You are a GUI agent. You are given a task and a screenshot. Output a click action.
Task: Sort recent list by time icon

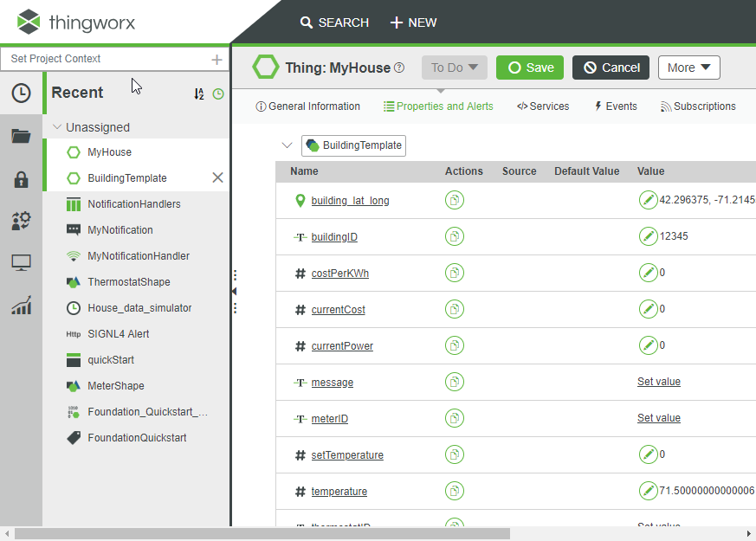218,93
